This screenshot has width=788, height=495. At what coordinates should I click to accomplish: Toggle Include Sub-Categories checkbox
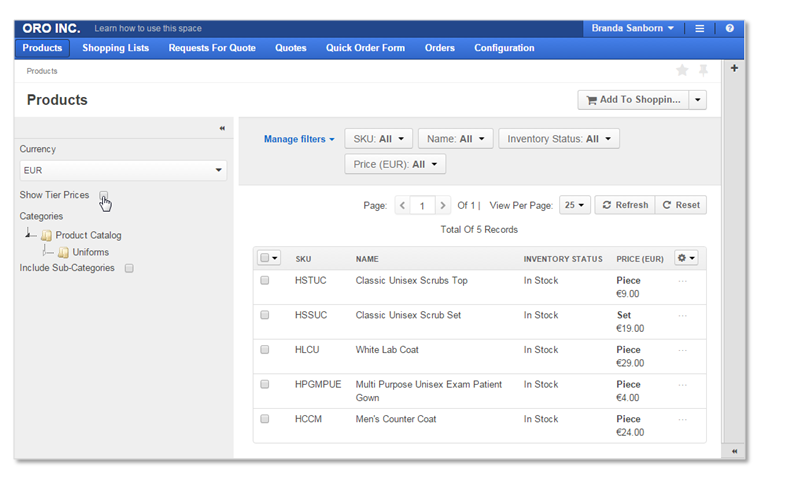click(x=129, y=268)
